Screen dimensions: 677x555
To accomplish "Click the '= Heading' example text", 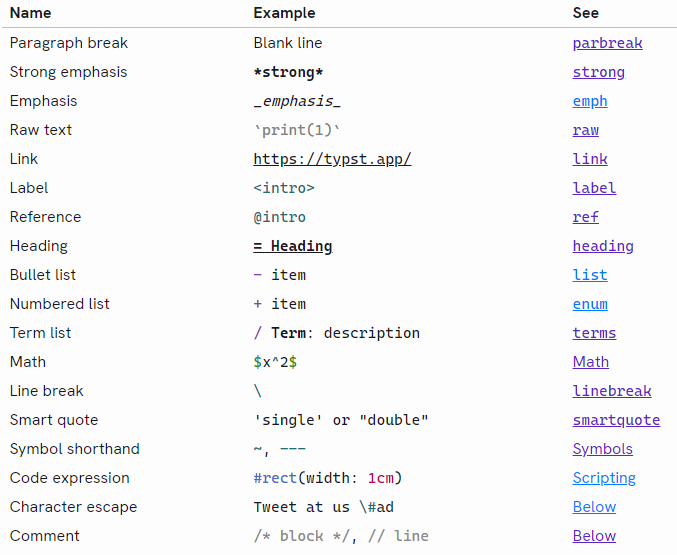I will tap(293, 246).
